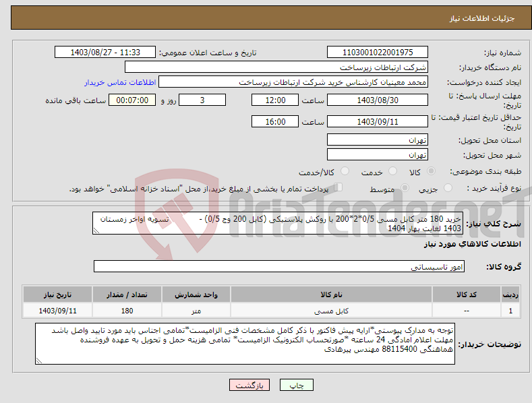Click the اطلاعات کالاهای مورد نیاز section title
Screen dimensions: 532x403
(x=472, y=244)
